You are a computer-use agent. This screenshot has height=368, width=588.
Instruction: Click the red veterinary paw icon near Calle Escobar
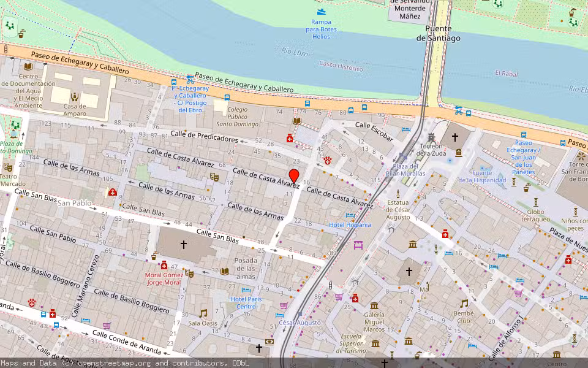pos(328,161)
